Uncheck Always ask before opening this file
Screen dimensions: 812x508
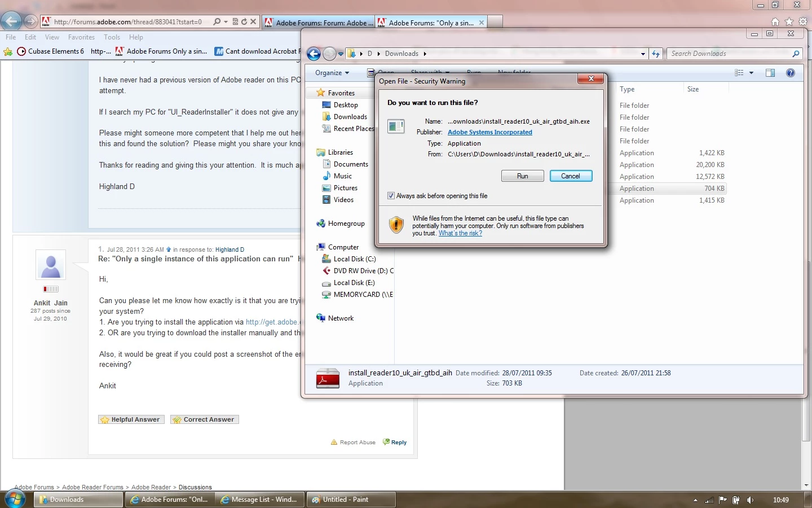point(391,196)
